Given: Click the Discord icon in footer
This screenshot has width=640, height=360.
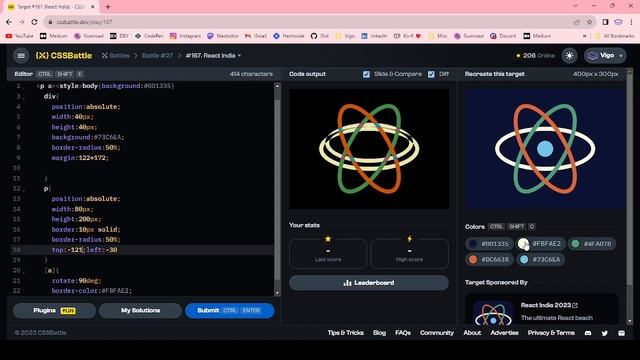Looking at the screenshot, I should pos(588,333).
